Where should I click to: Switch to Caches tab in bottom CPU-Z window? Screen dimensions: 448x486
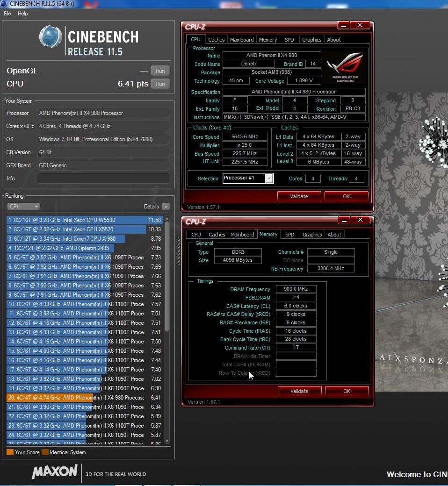tap(217, 235)
